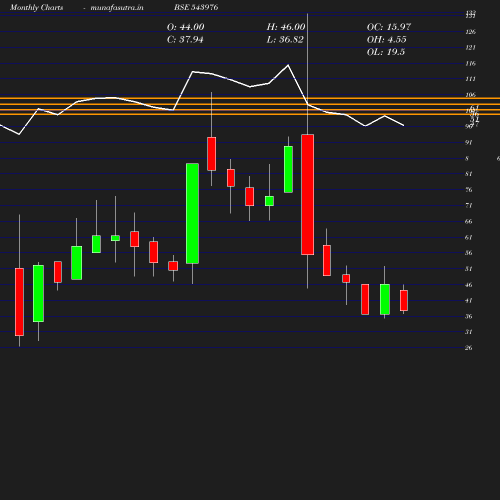
Task: Click the 106 price axis label
Action: point(470,95)
